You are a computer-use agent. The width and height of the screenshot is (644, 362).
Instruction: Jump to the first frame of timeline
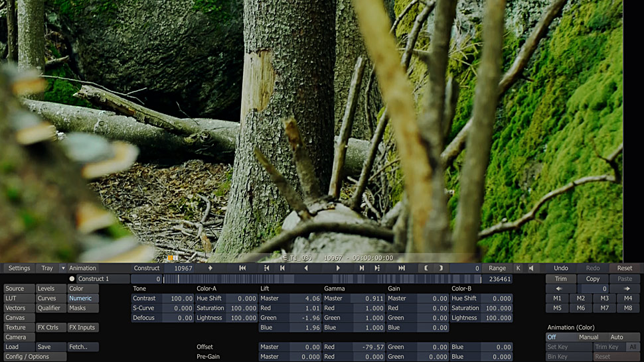242,268
